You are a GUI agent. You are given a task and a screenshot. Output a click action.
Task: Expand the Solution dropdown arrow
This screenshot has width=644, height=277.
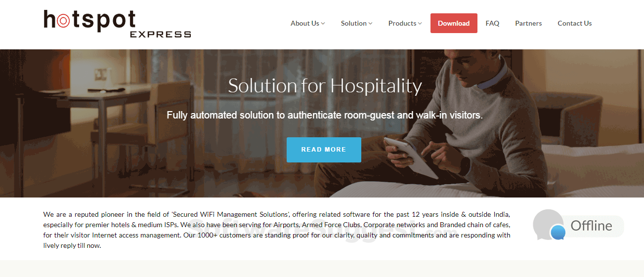[370, 23]
